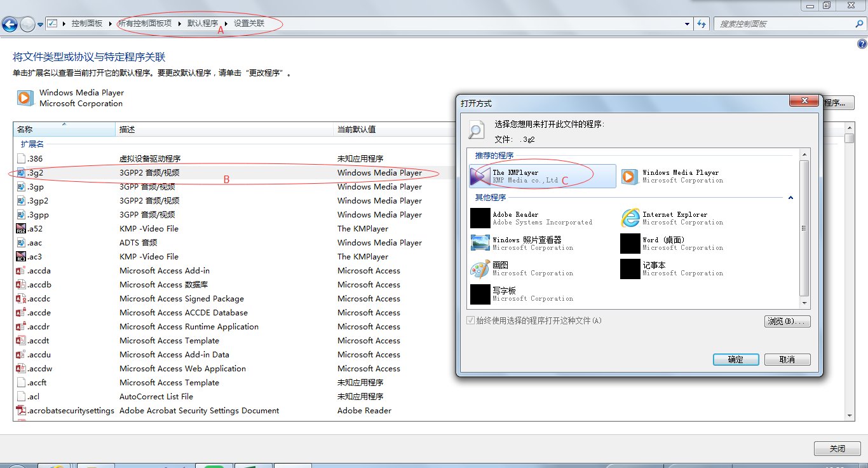Open the recent pages dropdown arrow
This screenshot has height=468, width=868.
(40, 24)
